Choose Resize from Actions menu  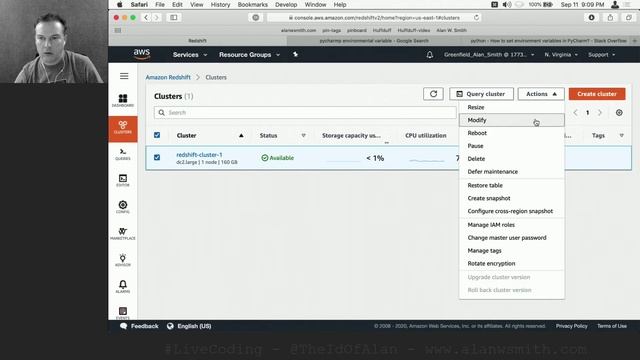pos(512,107)
